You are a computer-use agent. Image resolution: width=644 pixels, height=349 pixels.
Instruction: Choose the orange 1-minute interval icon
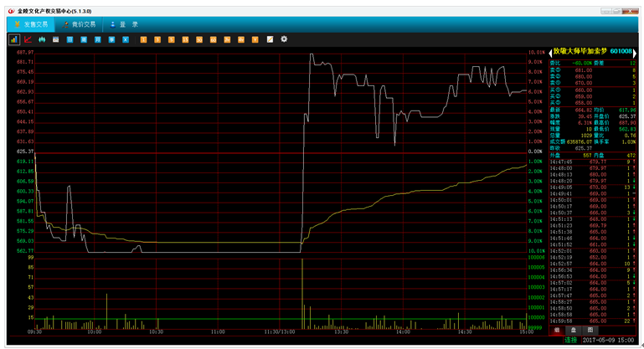143,39
